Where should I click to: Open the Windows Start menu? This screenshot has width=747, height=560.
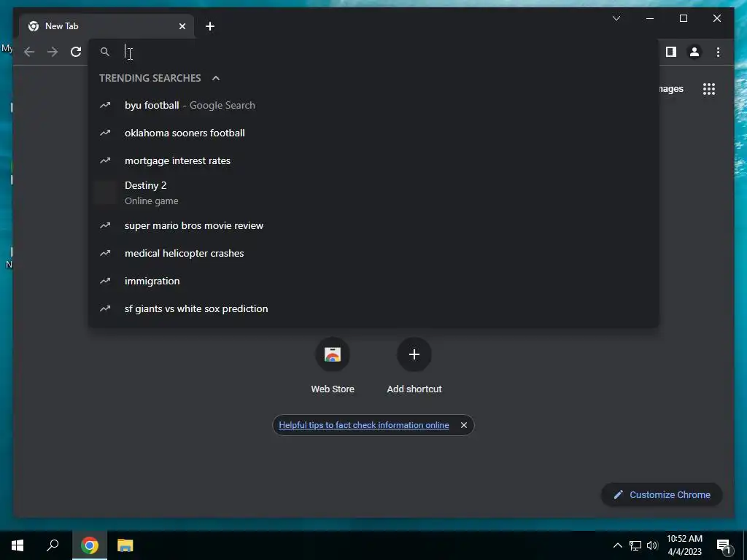tap(18, 545)
